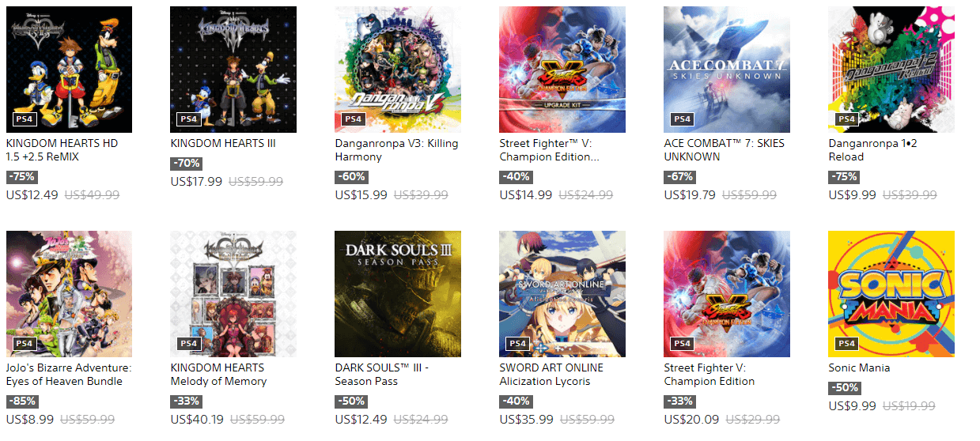Open the SWORD ART ONLINE Alicization Lycoris title
Screen dimensions: 980x441
click(x=551, y=375)
